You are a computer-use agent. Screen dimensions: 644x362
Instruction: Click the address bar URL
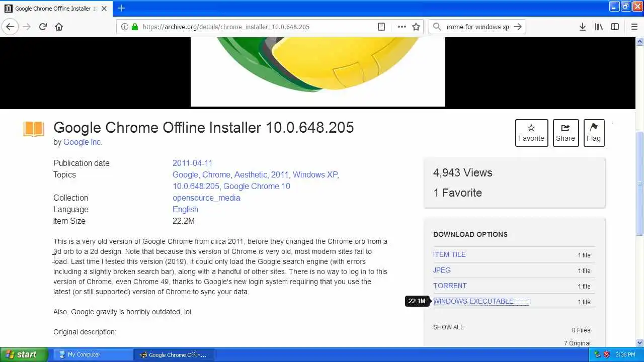point(226,27)
